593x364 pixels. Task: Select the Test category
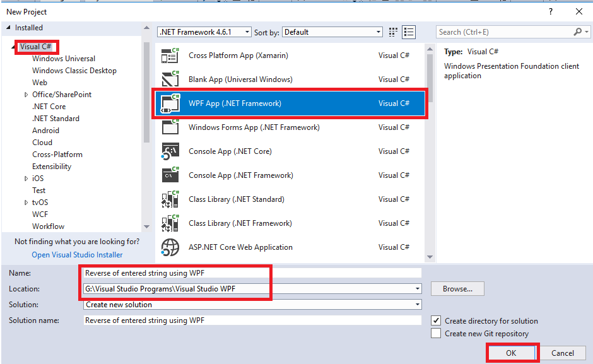[x=38, y=191]
